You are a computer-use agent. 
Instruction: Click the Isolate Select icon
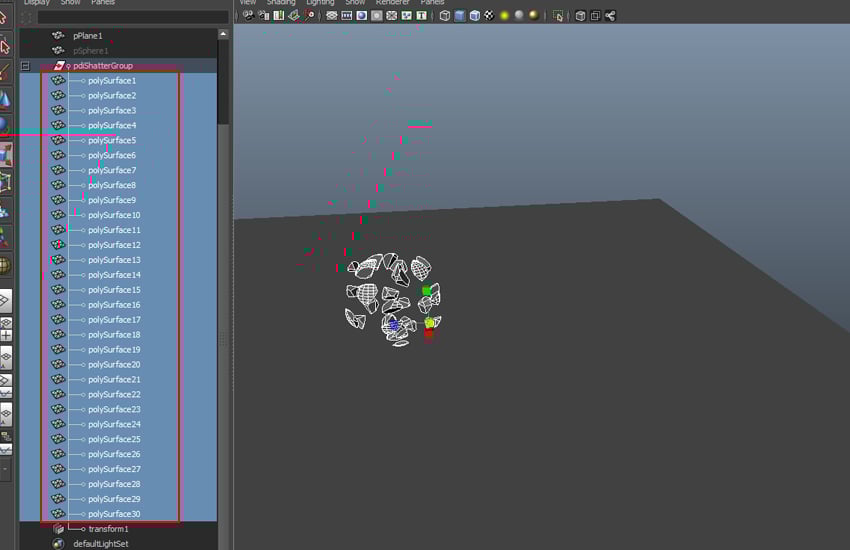(x=558, y=16)
